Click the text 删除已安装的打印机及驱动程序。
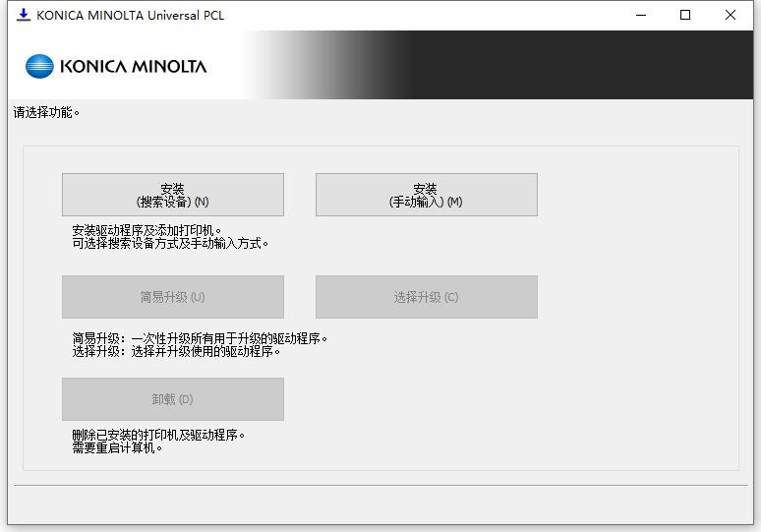 point(158,435)
